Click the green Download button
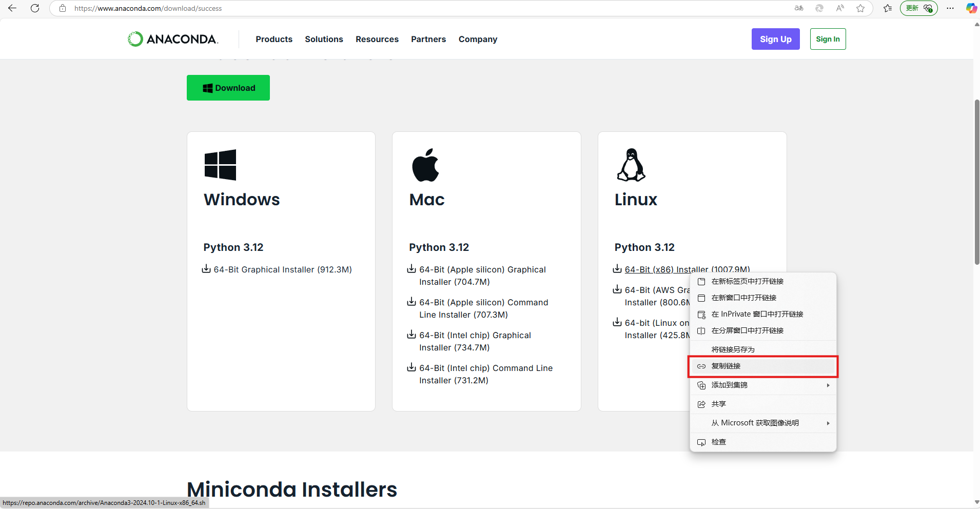 [x=228, y=88]
